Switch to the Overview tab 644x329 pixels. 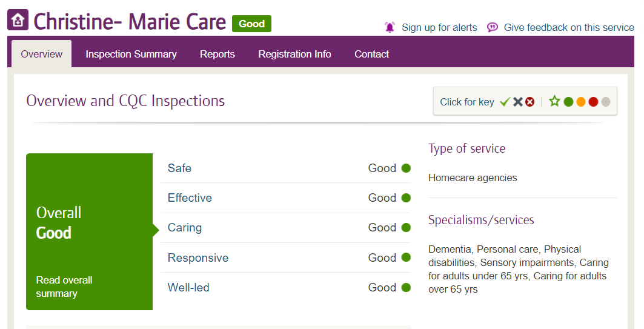point(41,54)
